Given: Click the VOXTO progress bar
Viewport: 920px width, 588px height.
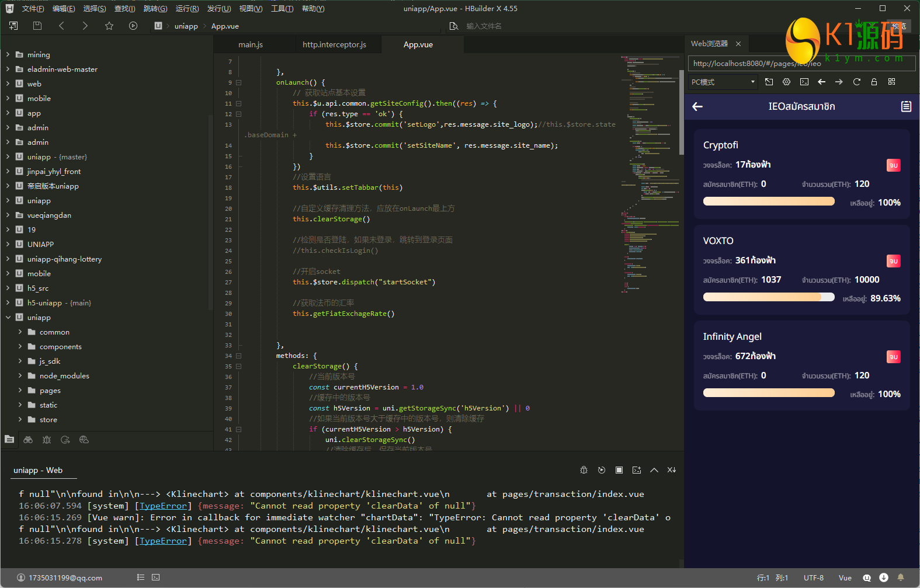Looking at the screenshot, I should click(x=768, y=297).
